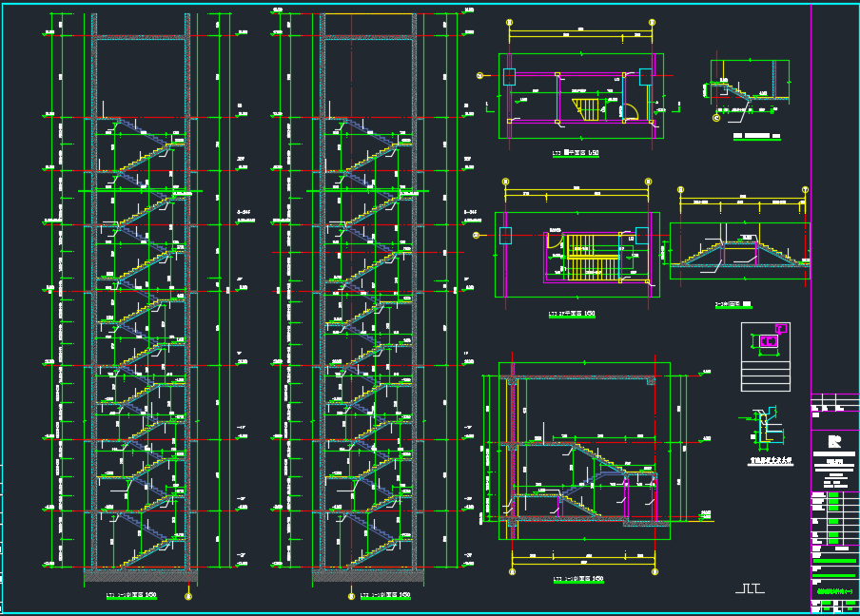Image resolution: width=860 pixels, height=616 pixels.
Task: Select the section cut symbol beside title block
Action: (750, 588)
